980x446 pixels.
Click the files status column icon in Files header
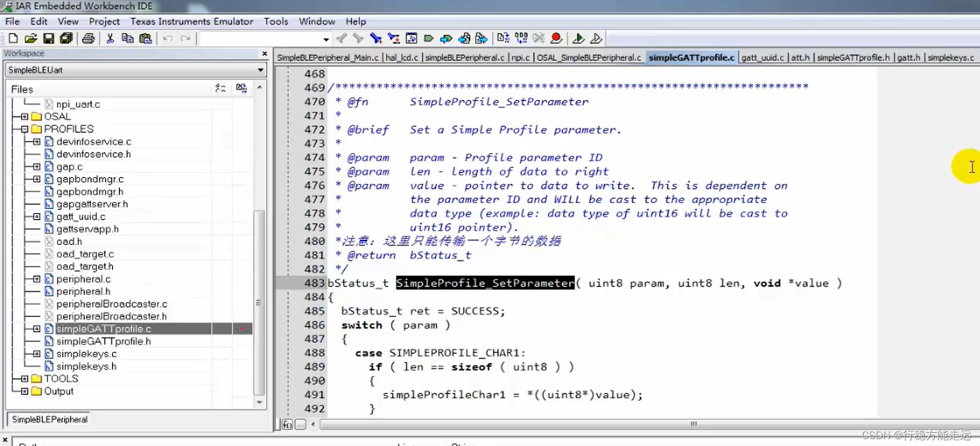[242, 89]
